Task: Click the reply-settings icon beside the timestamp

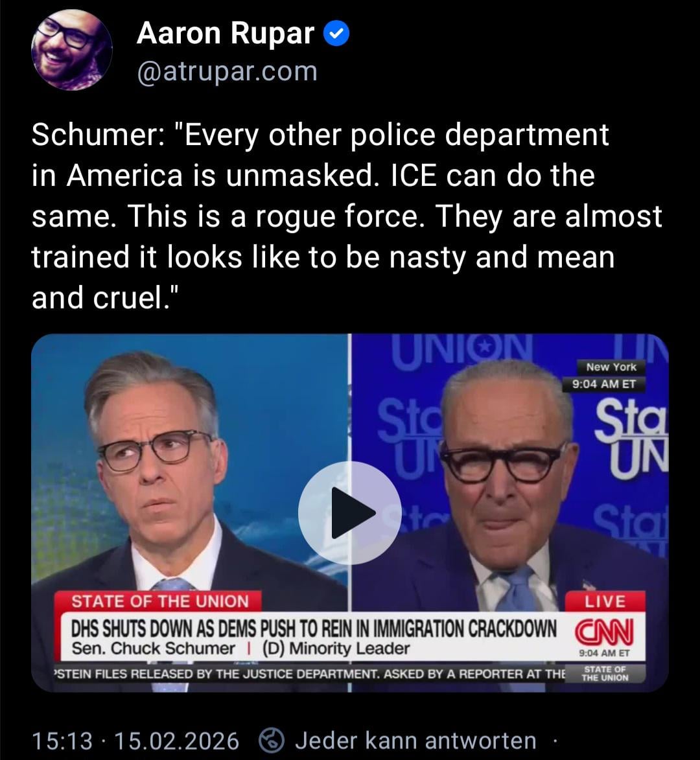Action: [271, 741]
